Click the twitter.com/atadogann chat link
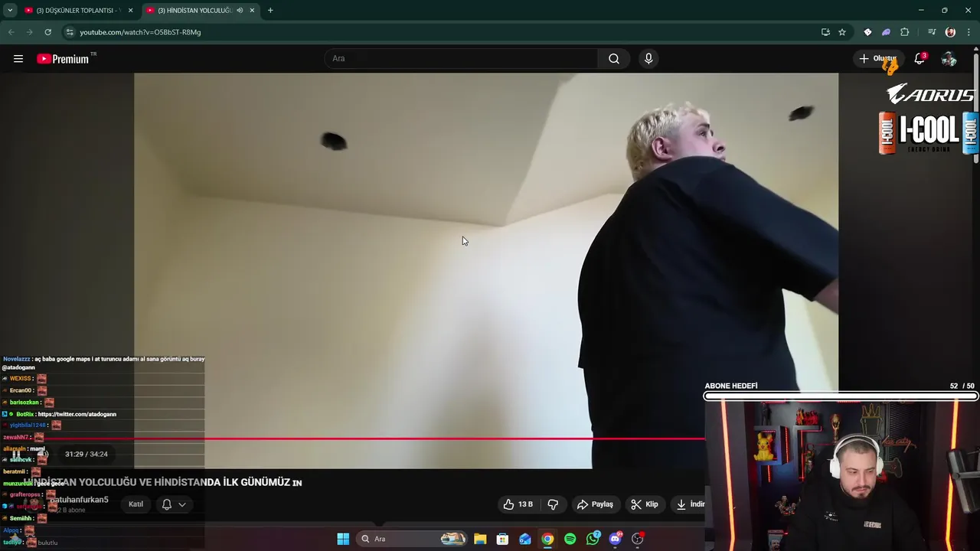The width and height of the screenshot is (980, 551). [x=77, y=414]
